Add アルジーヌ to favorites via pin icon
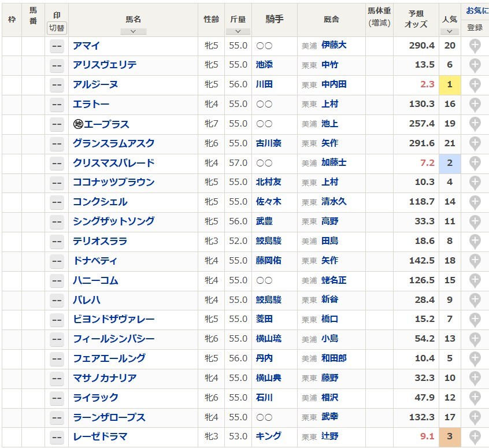The image size is (489, 448). [475, 85]
